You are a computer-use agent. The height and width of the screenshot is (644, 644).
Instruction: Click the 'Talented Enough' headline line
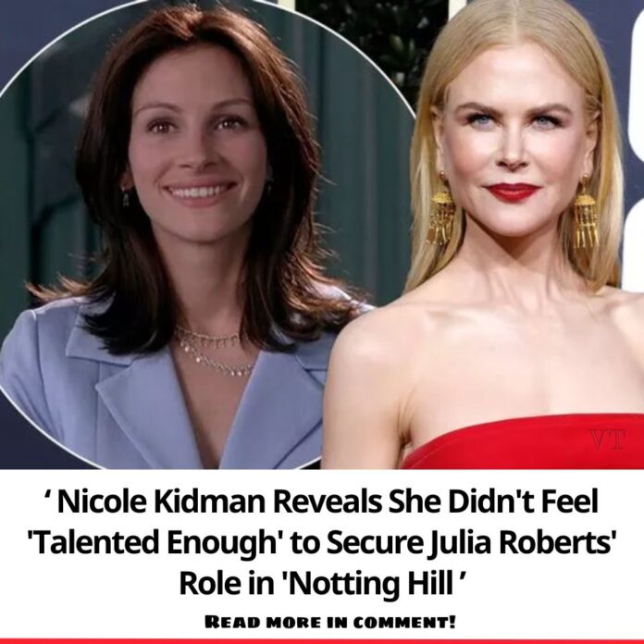[x=321, y=543]
